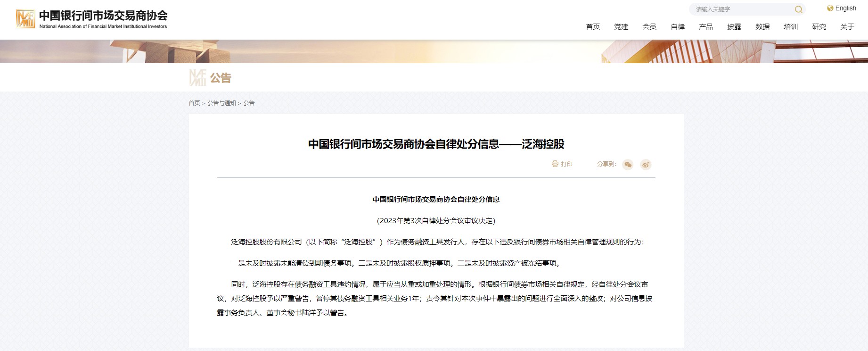The height and width of the screenshot is (351, 868).
Task: Click the article title mentioning 泛海控股
Action: 436,144
